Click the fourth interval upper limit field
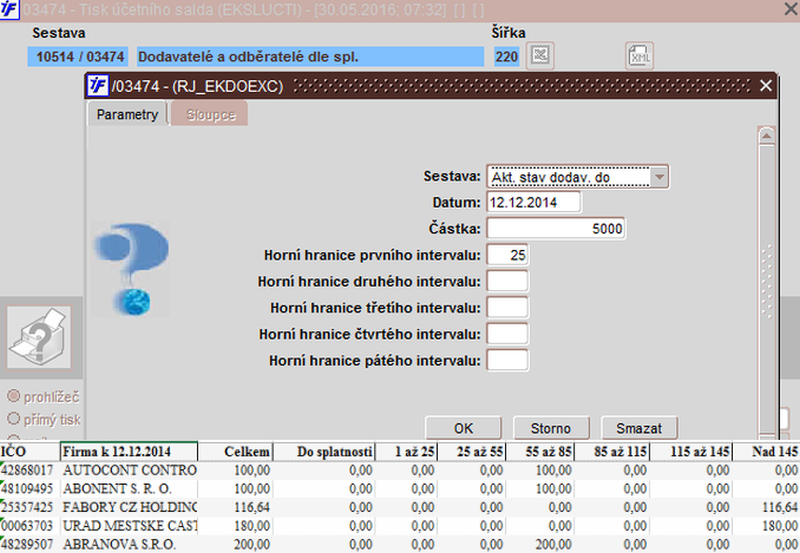 coord(508,334)
